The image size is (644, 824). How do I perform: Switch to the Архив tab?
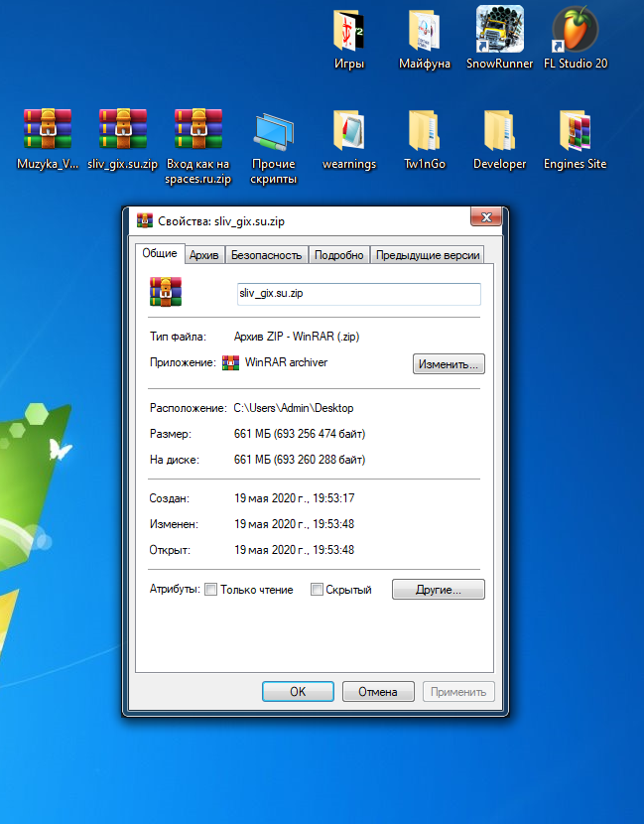[204, 255]
